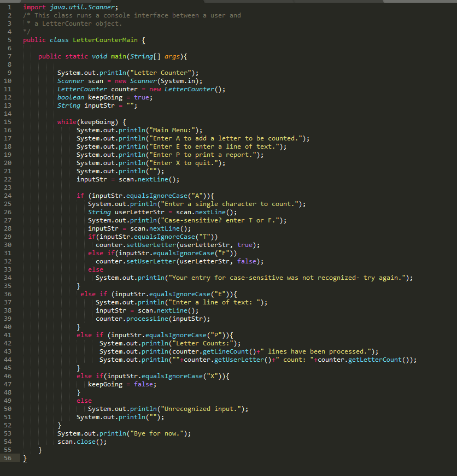
Task: Click "Unrecognized input." string
Action: [x=201, y=409]
